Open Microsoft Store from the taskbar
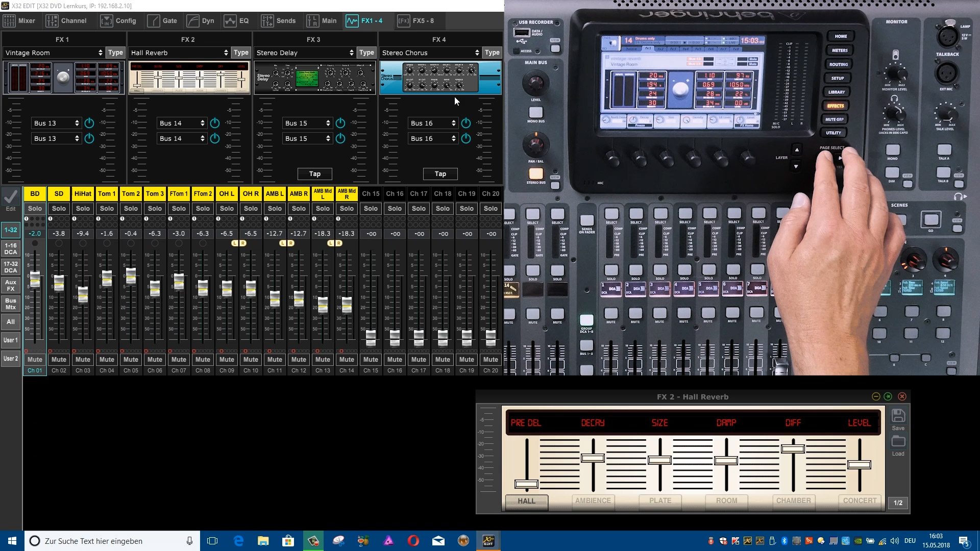Viewport: 980px width, 551px height. (x=288, y=541)
